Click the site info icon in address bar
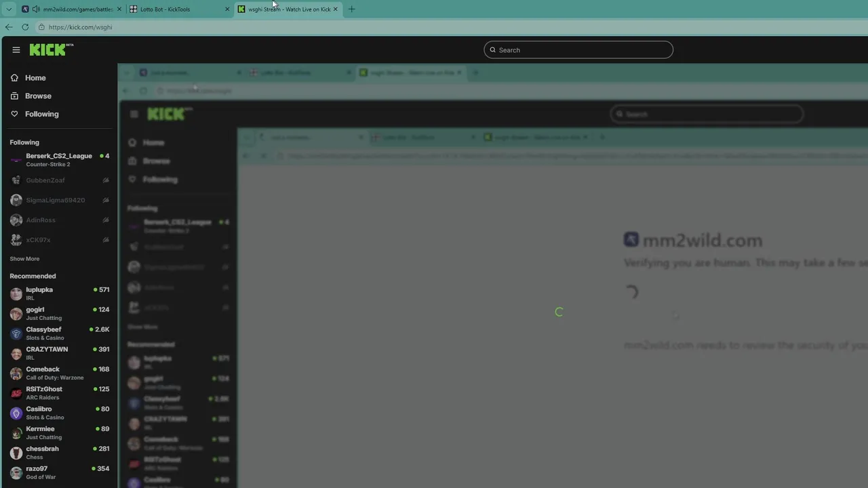The image size is (868, 488). coord(41,27)
